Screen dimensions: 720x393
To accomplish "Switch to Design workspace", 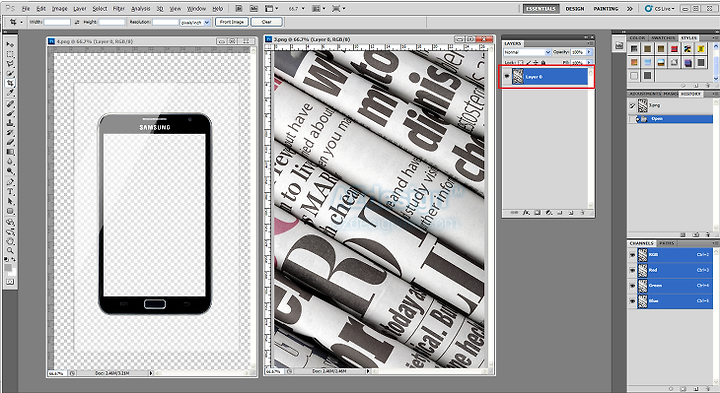I will coord(574,8).
